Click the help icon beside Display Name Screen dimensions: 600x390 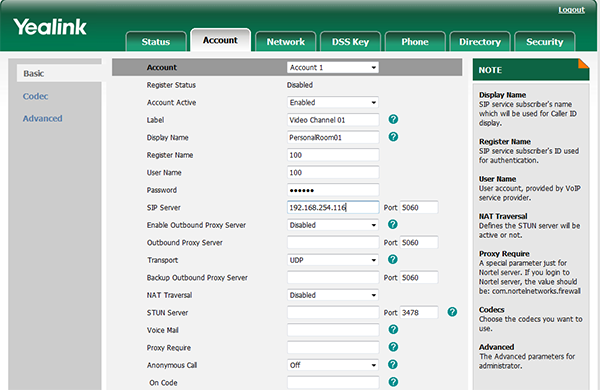coord(393,137)
